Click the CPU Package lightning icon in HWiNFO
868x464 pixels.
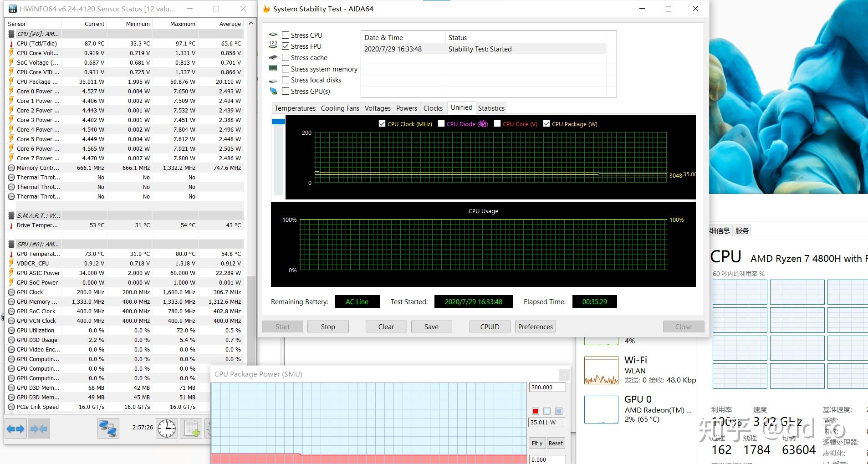[x=11, y=82]
